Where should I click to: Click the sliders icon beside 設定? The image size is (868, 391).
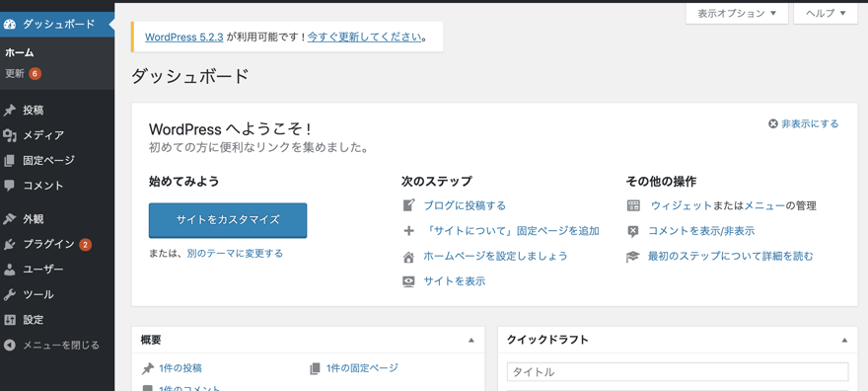click(x=9, y=320)
